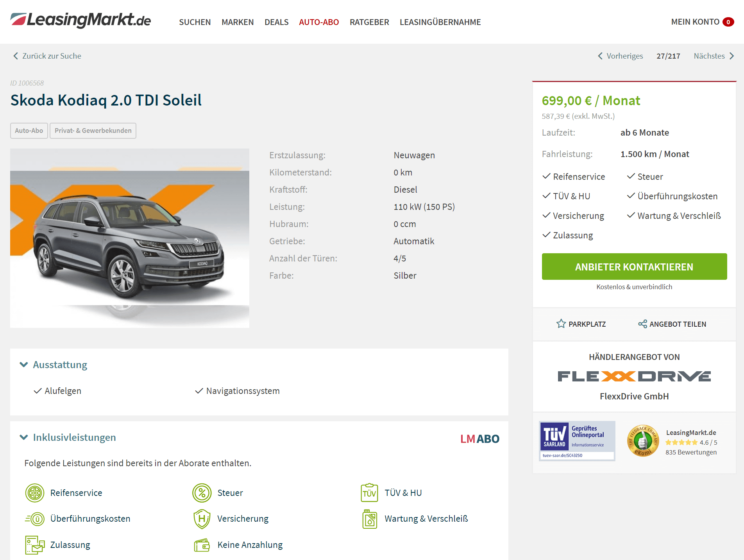Screen dimensions: 744x560
Task: Open the FlexxDrive dealer logo
Action: (x=634, y=376)
